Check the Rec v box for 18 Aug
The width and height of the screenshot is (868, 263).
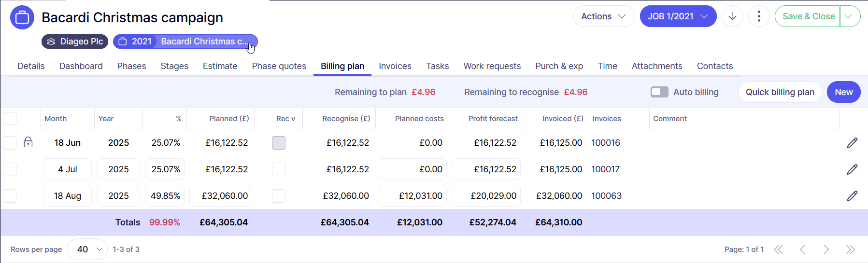pyautogui.click(x=279, y=196)
